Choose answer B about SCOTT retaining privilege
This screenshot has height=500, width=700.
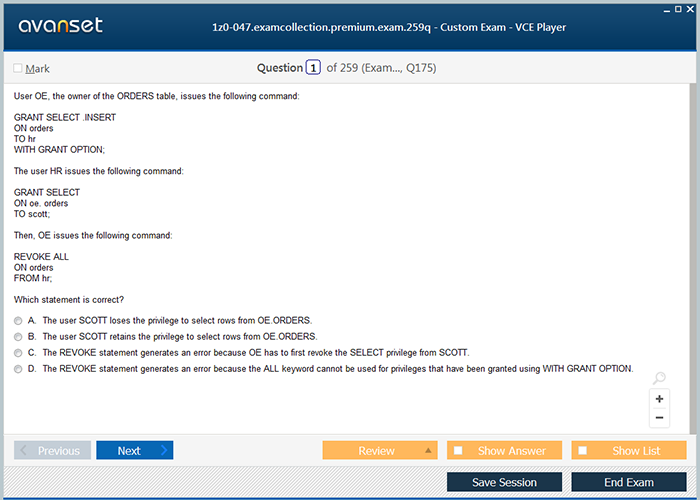pyautogui.click(x=18, y=337)
